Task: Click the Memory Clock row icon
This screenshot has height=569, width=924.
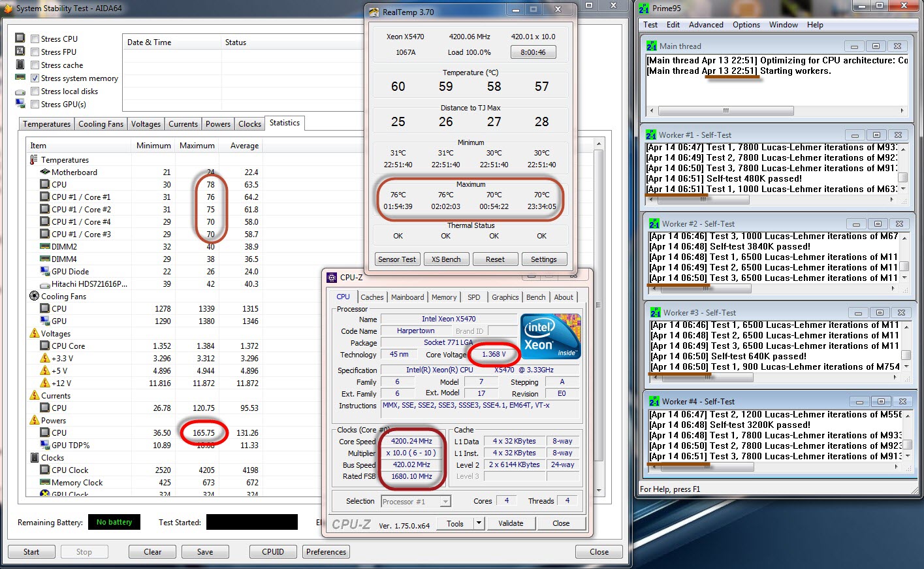Action: tap(45, 483)
